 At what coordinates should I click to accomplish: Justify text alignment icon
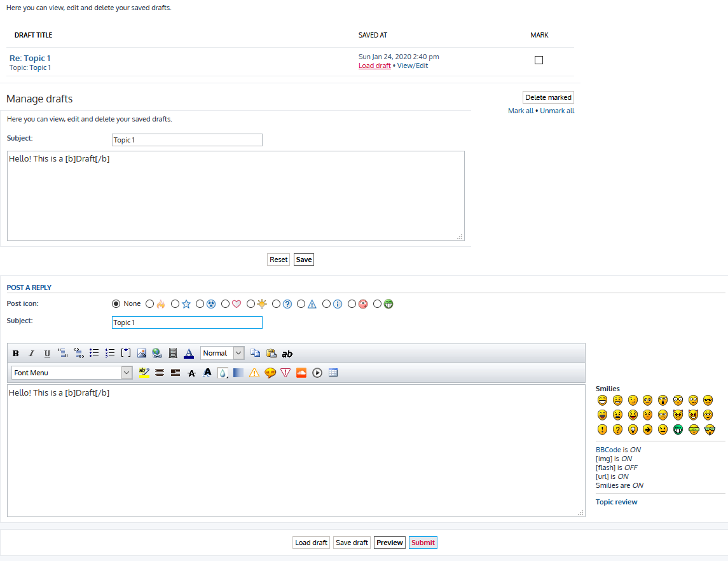(175, 373)
